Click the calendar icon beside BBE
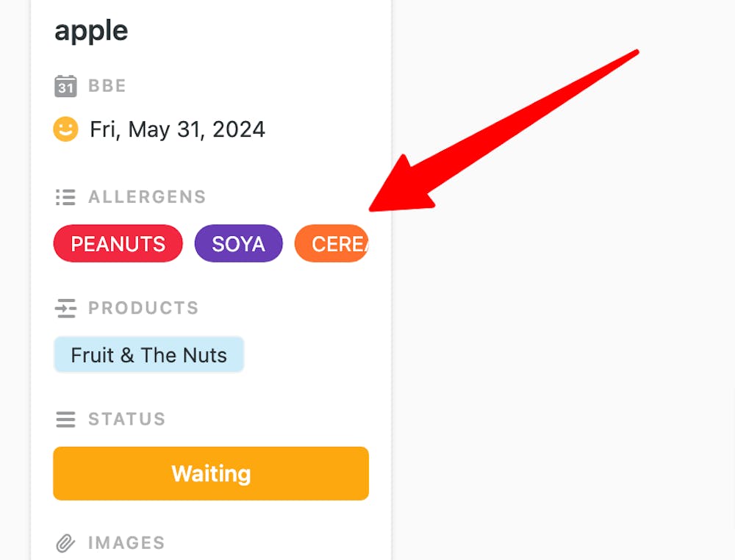This screenshot has height=560, width=735. click(x=65, y=86)
